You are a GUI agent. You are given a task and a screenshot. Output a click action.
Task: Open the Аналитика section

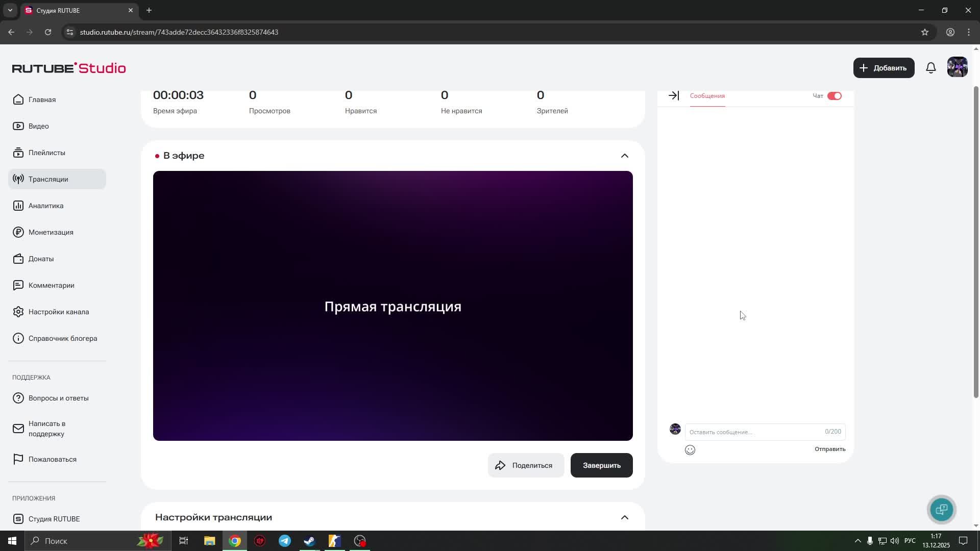tap(45, 206)
